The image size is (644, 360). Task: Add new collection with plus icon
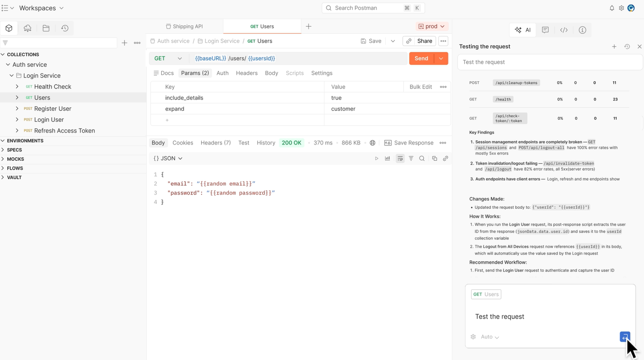tap(125, 43)
